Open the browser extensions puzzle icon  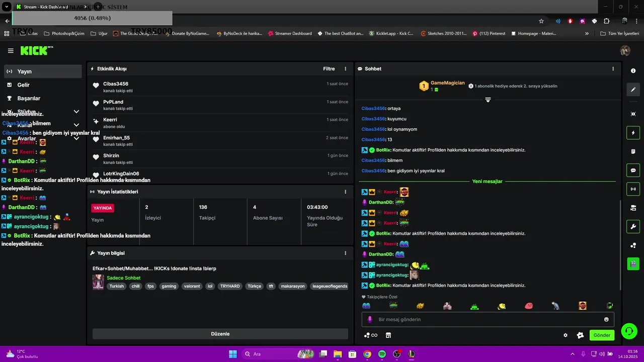click(x=606, y=21)
